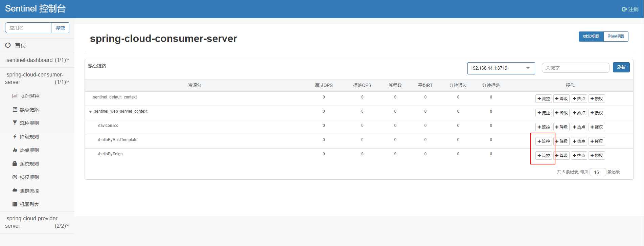The image size is (644, 246).
Task: Add 授权 rule for sentinel_default_context
Action: coord(597,99)
